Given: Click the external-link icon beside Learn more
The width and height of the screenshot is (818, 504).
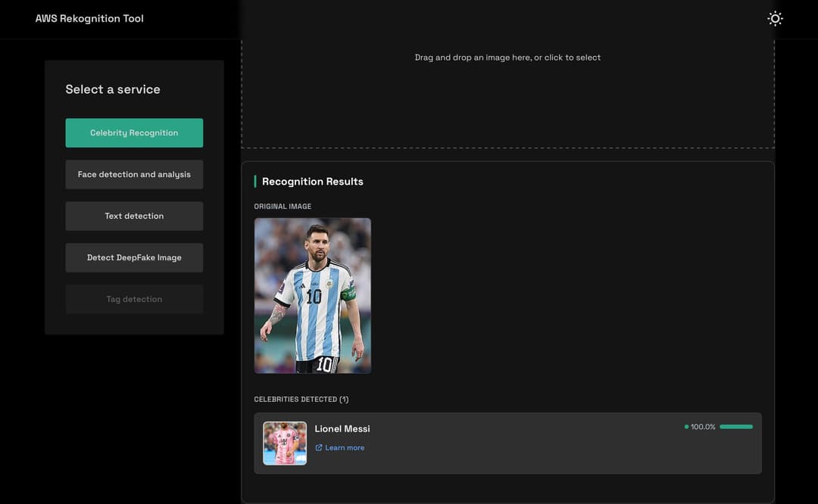Looking at the screenshot, I should pos(319,448).
